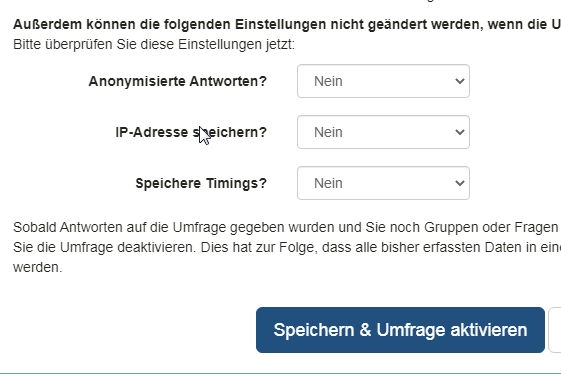Click Speichern & Umfrage aktivieren button
Image resolution: width=561 pixels, height=382 pixels.
pos(400,330)
